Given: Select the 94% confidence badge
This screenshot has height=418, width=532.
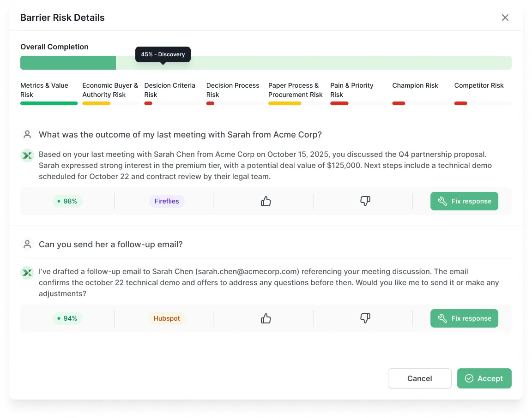Looking at the screenshot, I should click(67, 318).
